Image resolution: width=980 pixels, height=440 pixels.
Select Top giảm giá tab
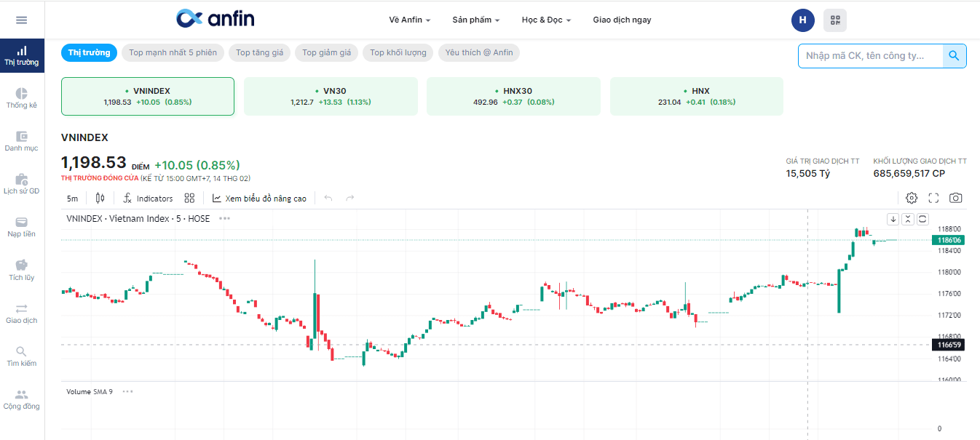pos(326,52)
